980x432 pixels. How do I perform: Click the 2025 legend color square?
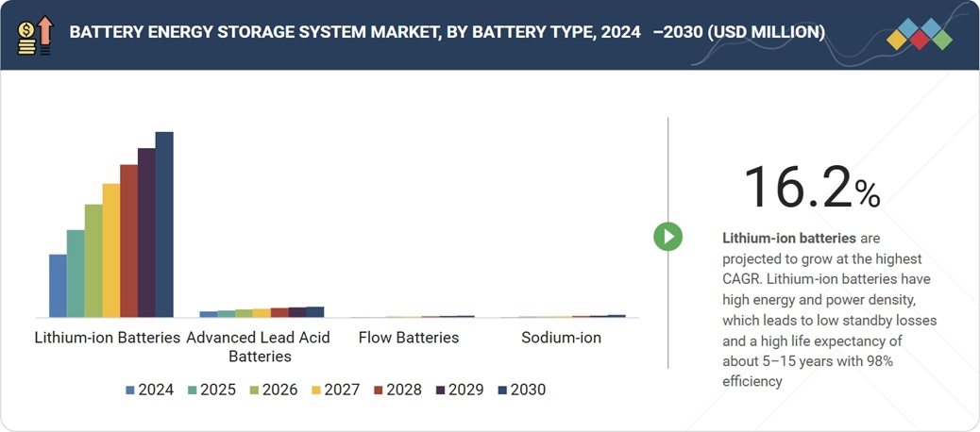point(193,390)
